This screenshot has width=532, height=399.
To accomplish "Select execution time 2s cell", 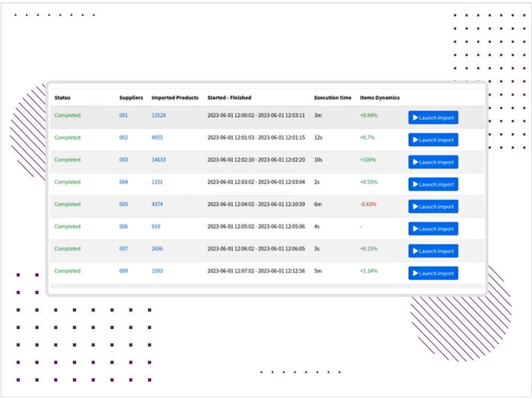I will pos(317,182).
